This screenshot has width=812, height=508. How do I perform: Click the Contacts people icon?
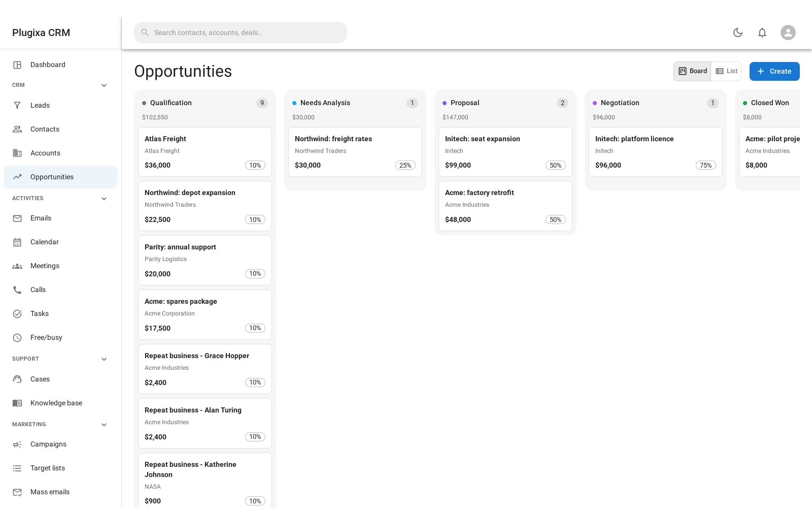click(x=17, y=129)
